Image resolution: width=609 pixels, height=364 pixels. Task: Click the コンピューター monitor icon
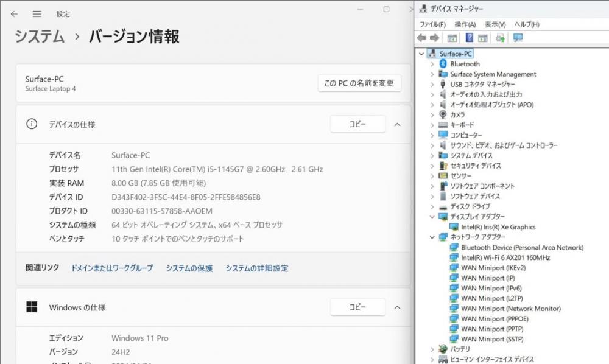443,135
